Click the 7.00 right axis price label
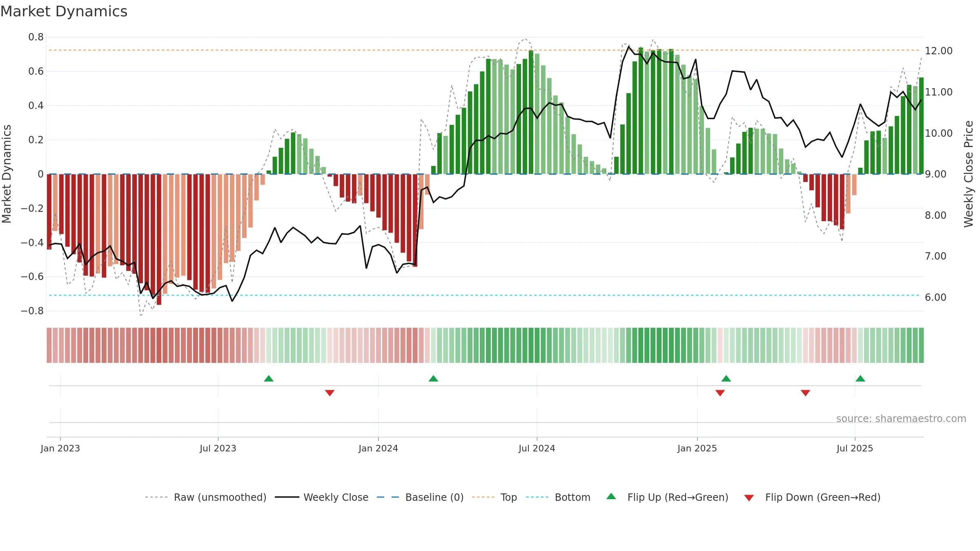The height and width of the screenshot is (551, 980). (x=935, y=256)
